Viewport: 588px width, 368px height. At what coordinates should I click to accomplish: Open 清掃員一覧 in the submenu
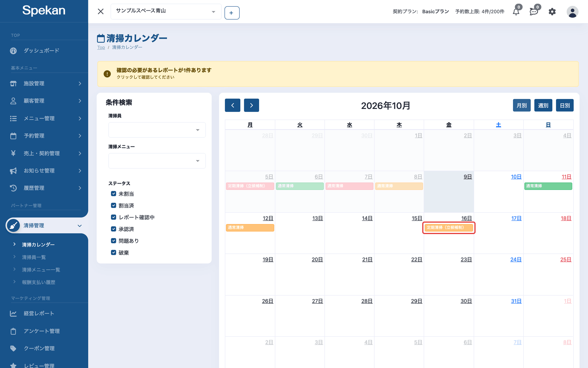[x=34, y=257]
